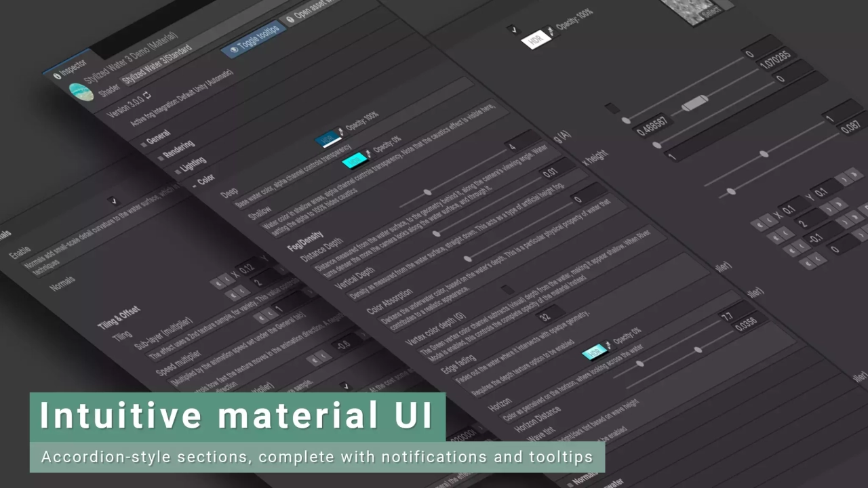868x488 pixels.
Task: Uncheck the checkbox left of white HDR swatch
Action: 513,29
